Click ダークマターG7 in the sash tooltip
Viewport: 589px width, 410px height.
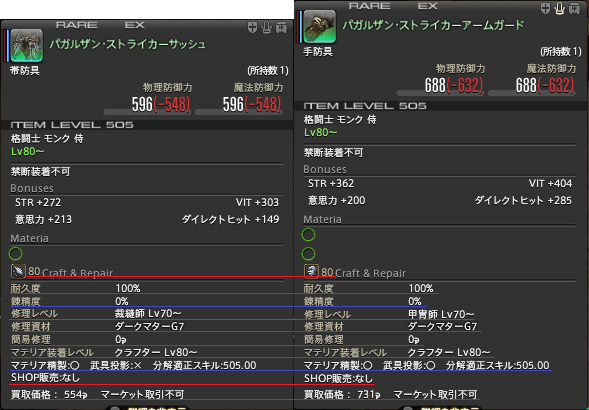coord(150,326)
